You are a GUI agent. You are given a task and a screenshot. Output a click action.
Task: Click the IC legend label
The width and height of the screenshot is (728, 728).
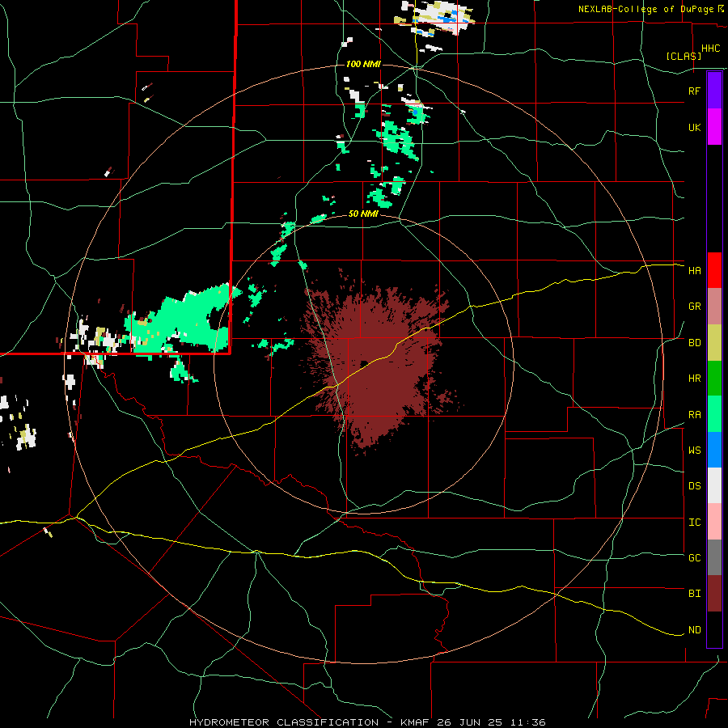694,523
